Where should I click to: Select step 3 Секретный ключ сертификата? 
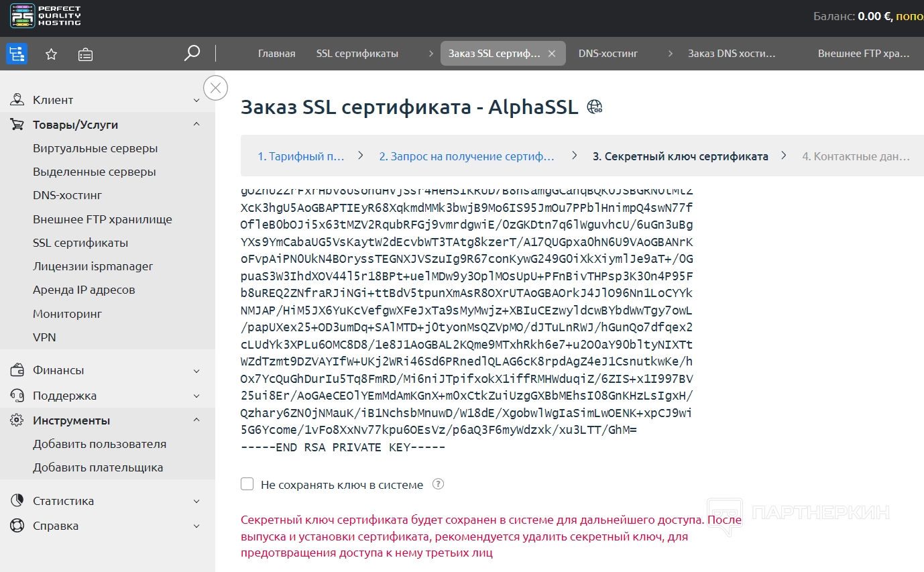click(680, 156)
